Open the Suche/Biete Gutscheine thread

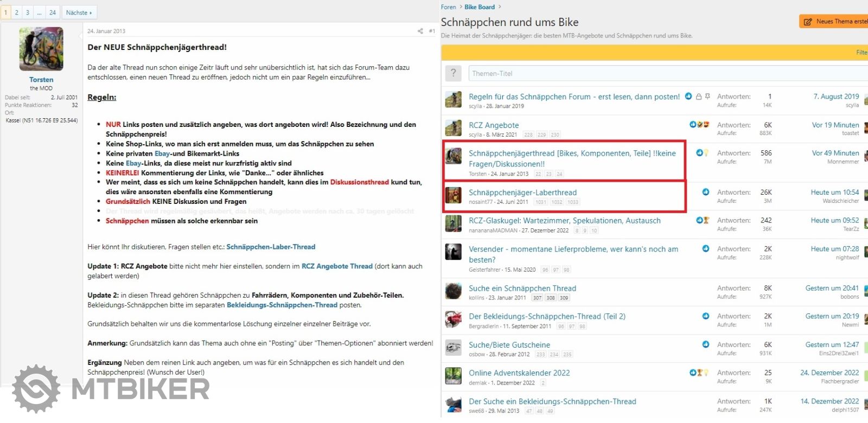(x=509, y=345)
